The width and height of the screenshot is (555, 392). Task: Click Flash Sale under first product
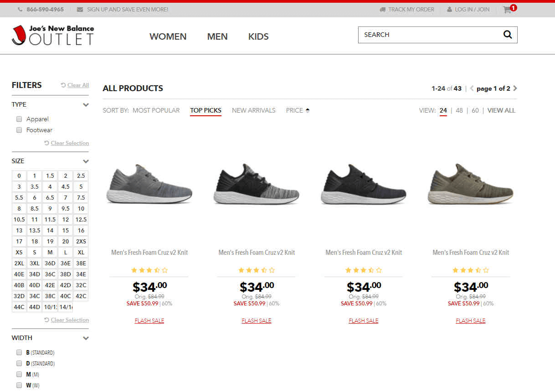(x=149, y=321)
